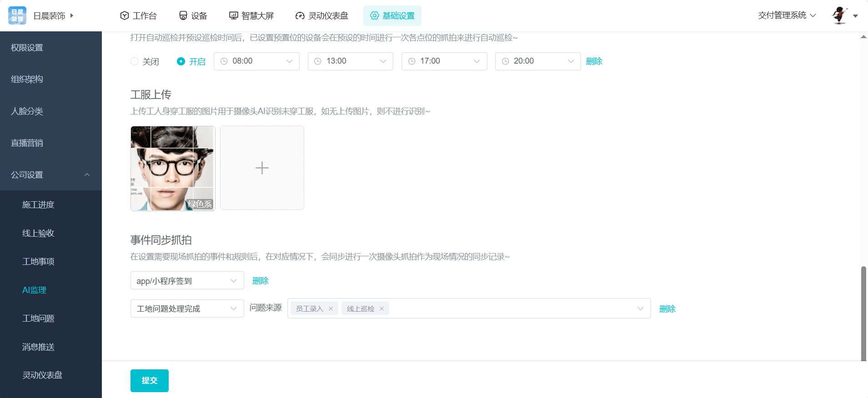The image size is (868, 398).
Task: Open the 智慧大屏 top menu tab
Action: pos(251,16)
